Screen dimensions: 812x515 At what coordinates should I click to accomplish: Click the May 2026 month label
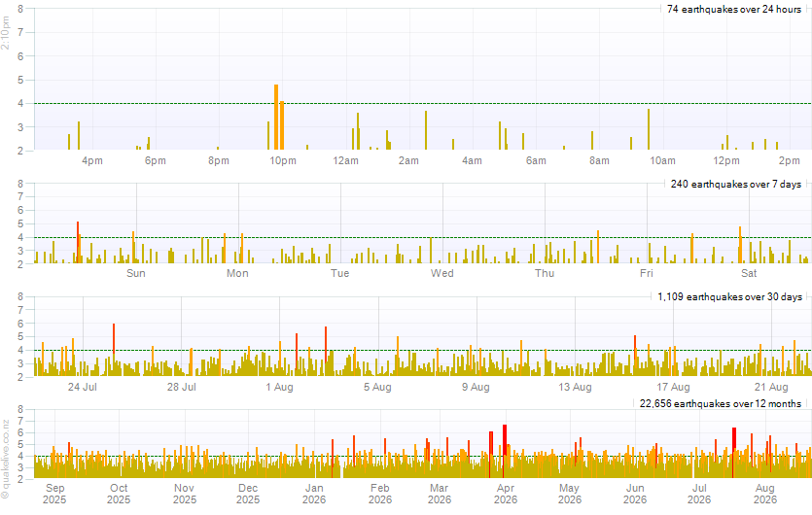570,494
